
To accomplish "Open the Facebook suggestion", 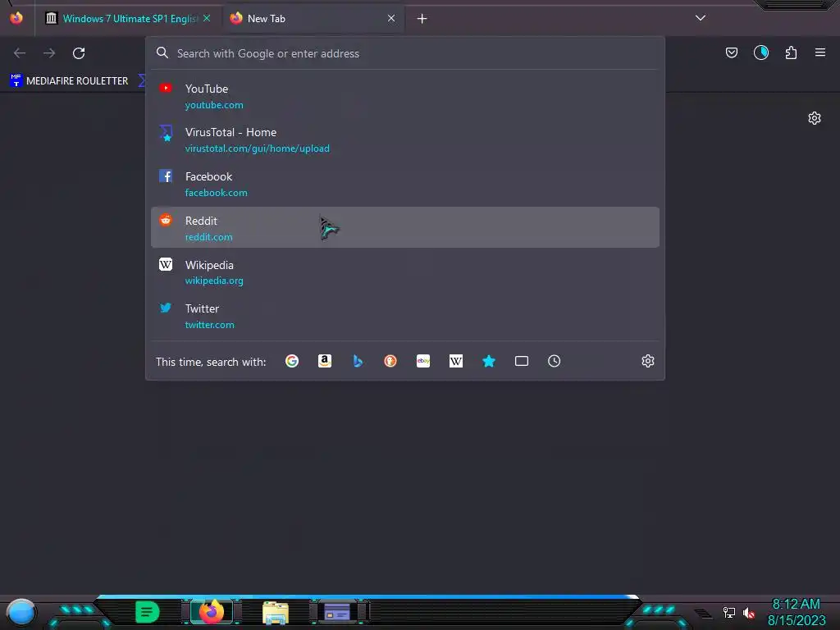I will click(x=405, y=184).
